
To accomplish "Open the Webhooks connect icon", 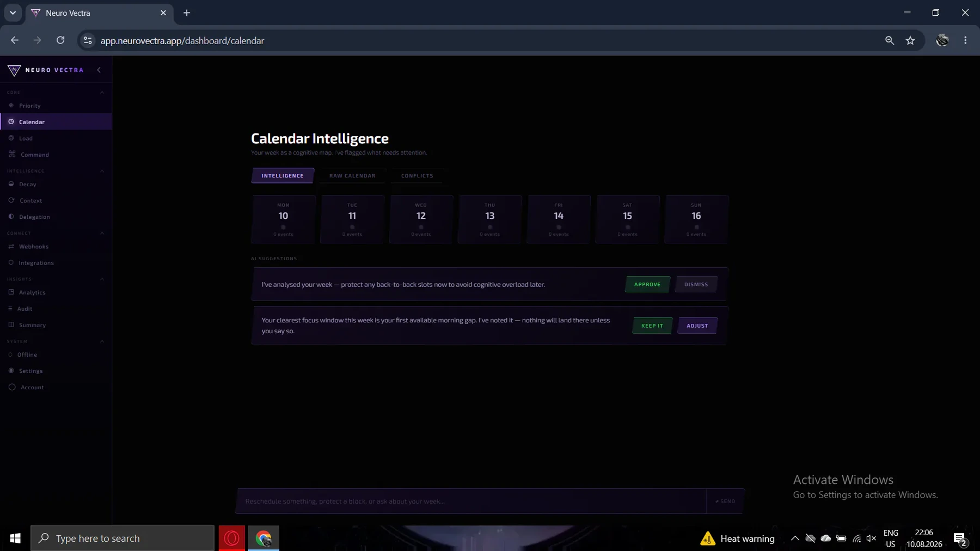I will [x=11, y=246].
